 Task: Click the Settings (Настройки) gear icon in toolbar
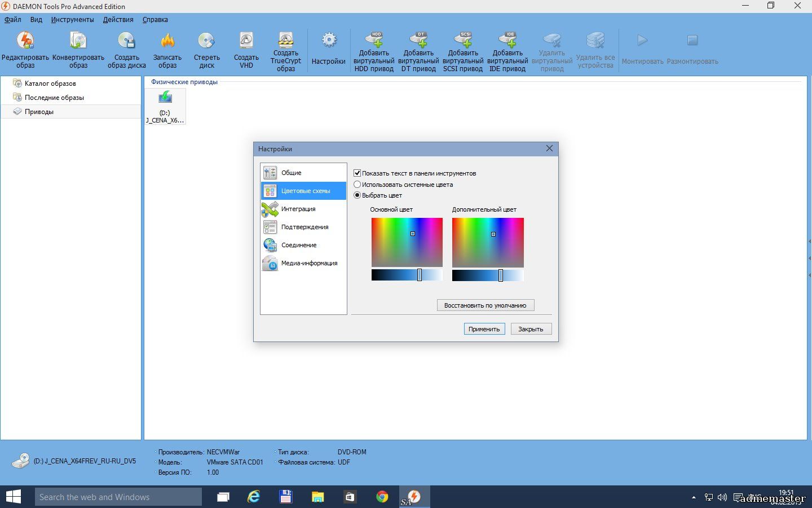329,41
